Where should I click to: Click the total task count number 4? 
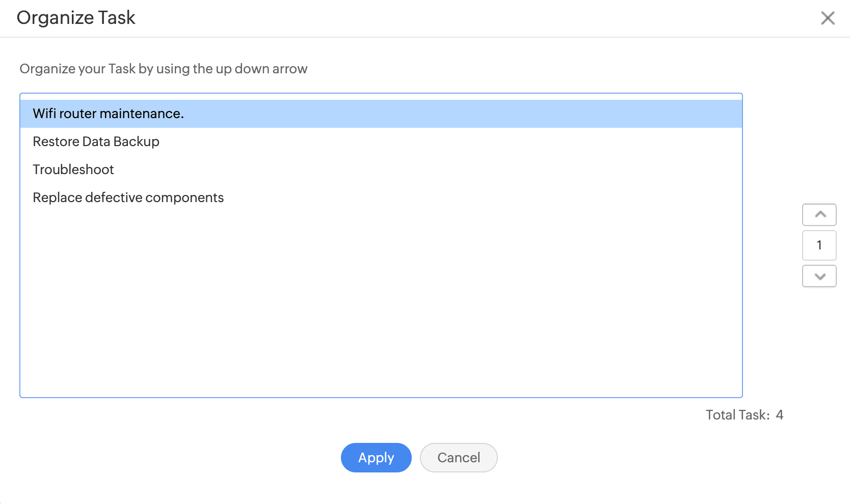click(x=780, y=415)
